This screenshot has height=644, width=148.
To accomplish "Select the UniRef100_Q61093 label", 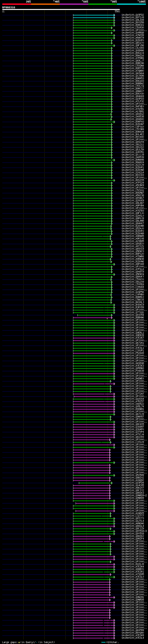I will pos(133,437).
